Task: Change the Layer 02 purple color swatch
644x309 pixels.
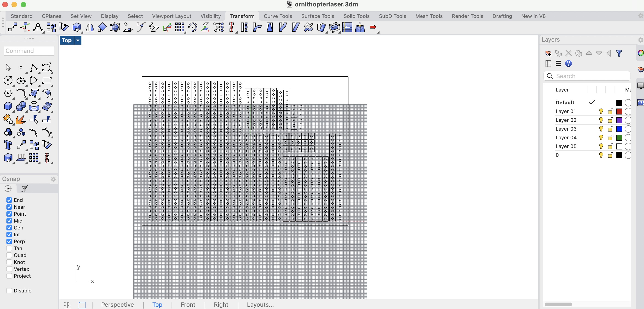Action: (x=619, y=120)
